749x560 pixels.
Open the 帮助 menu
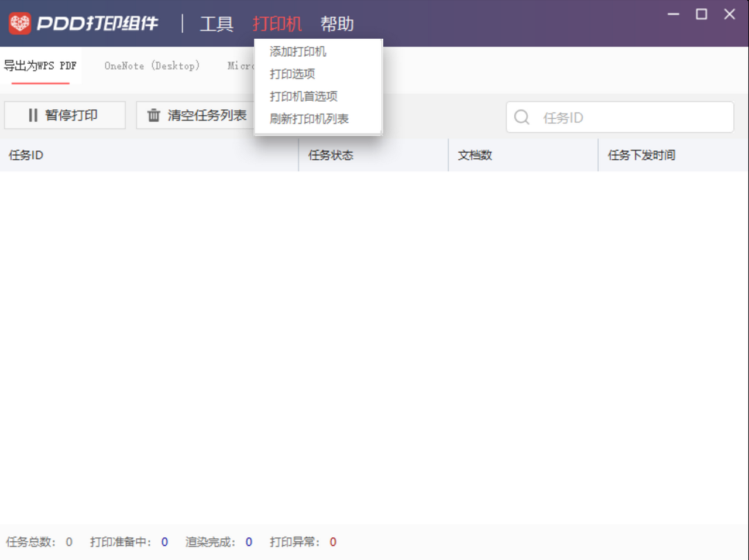338,23
